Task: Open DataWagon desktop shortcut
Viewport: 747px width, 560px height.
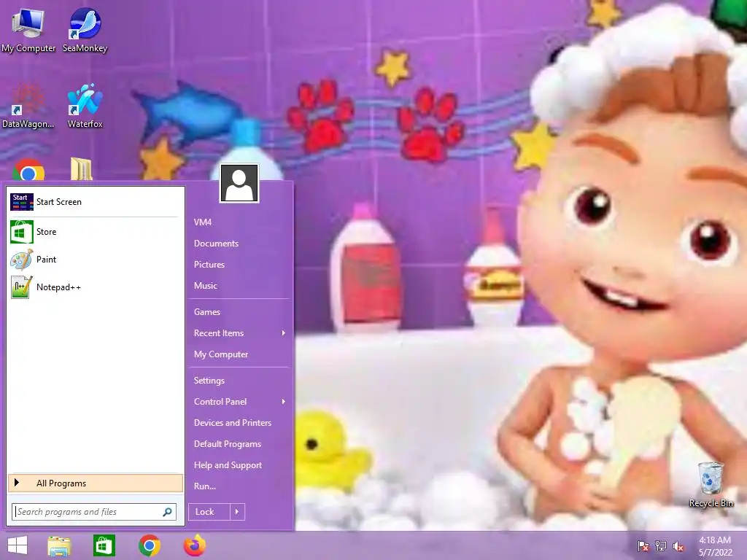Action: 28,106
